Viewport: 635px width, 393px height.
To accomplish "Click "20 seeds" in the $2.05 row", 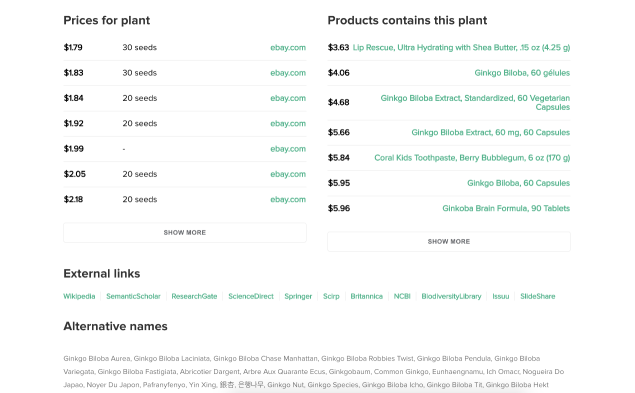I will (x=139, y=174).
